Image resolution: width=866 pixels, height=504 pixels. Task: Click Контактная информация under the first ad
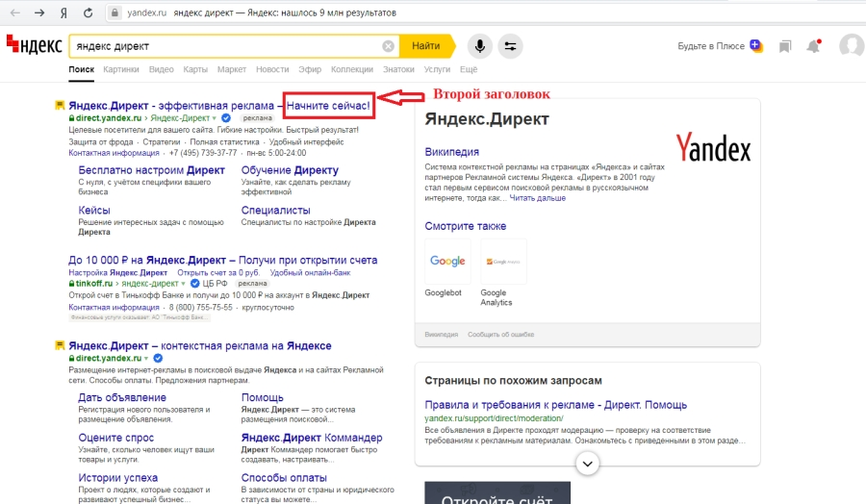[x=114, y=153]
